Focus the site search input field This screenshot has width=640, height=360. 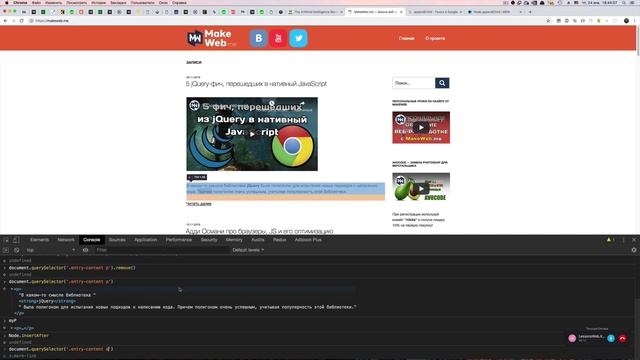point(414,83)
